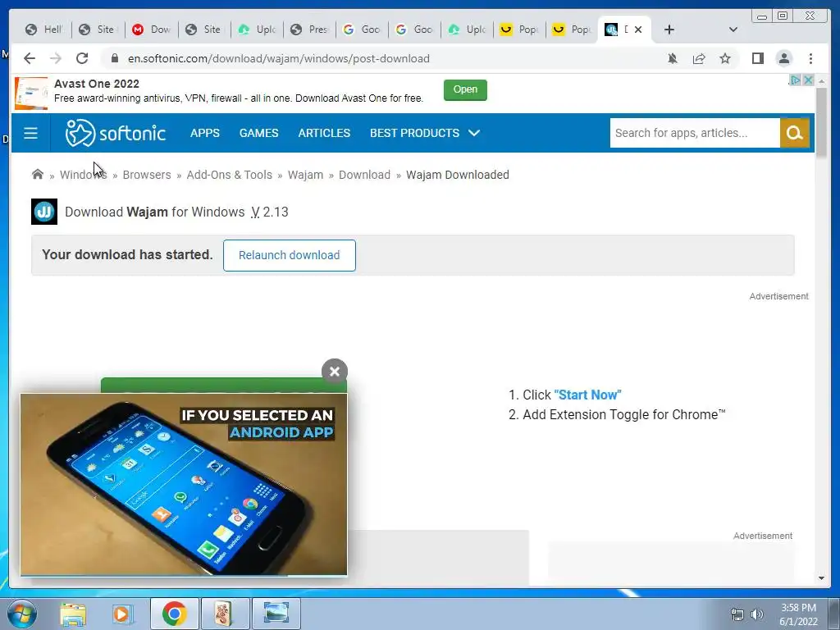Click the home breadcrumb icon
The height and width of the screenshot is (630, 840).
tap(38, 174)
